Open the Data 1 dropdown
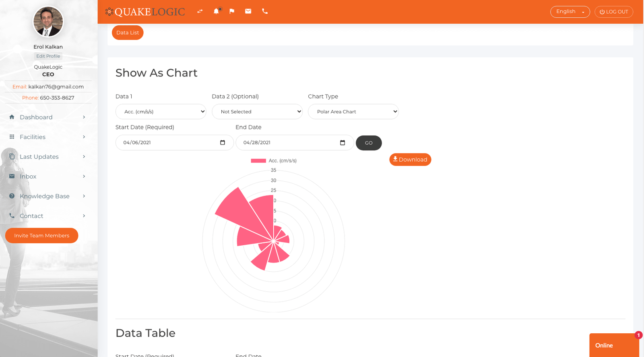Screen dimensions: 644x357 click(161, 112)
